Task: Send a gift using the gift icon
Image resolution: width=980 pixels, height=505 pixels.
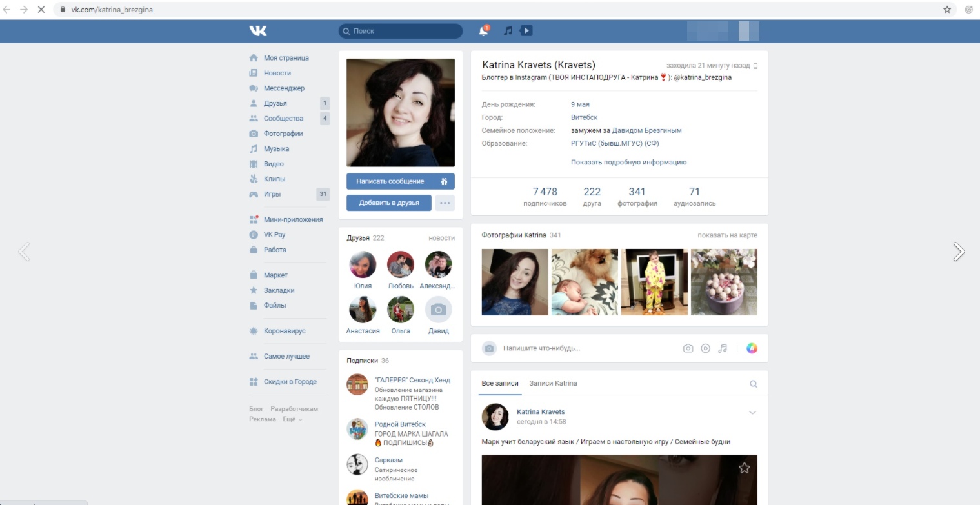Action: pyautogui.click(x=444, y=181)
